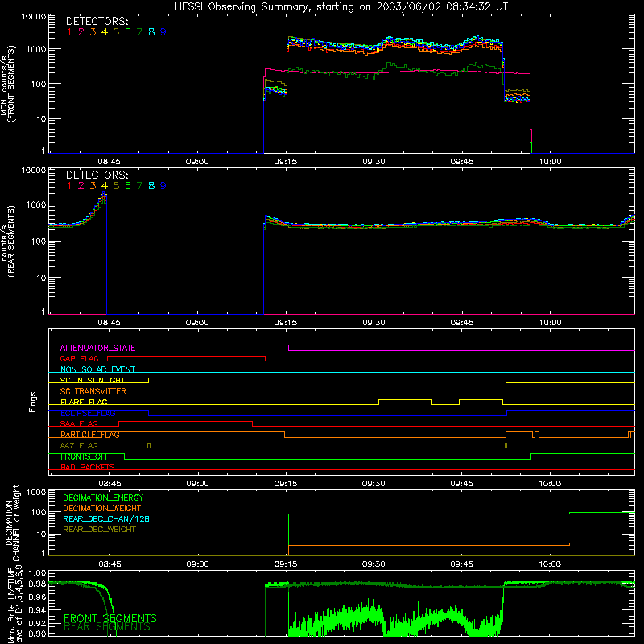Select detector 6 in front segments legend
Screen dimensions: 644x644
tap(128, 32)
